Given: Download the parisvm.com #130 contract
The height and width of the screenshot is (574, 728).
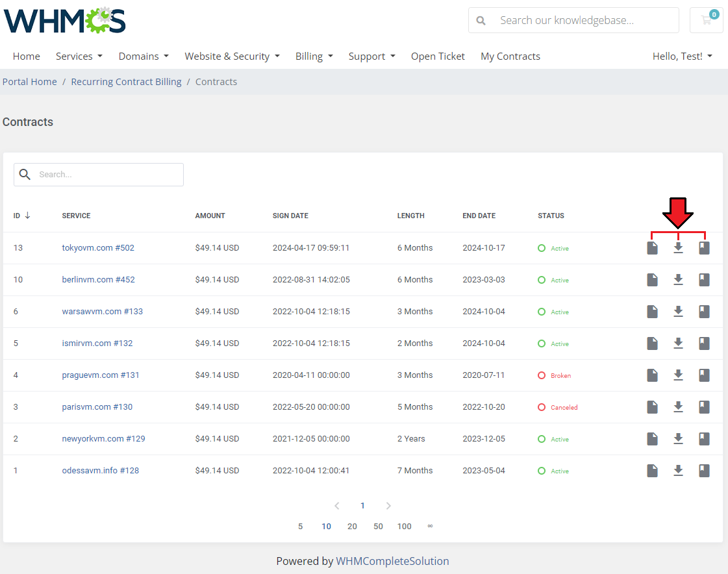Looking at the screenshot, I should 679,407.
